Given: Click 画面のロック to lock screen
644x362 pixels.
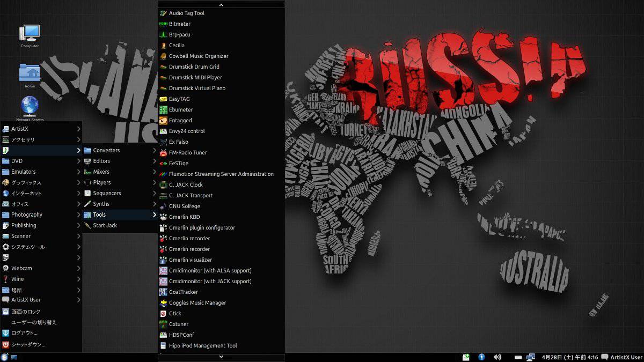Looking at the screenshot, I should (41, 312).
